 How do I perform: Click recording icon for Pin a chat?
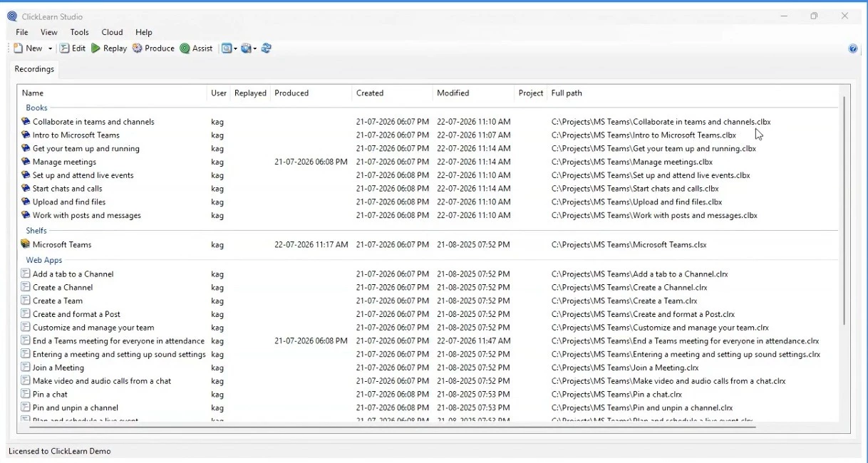tap(26, 394)
